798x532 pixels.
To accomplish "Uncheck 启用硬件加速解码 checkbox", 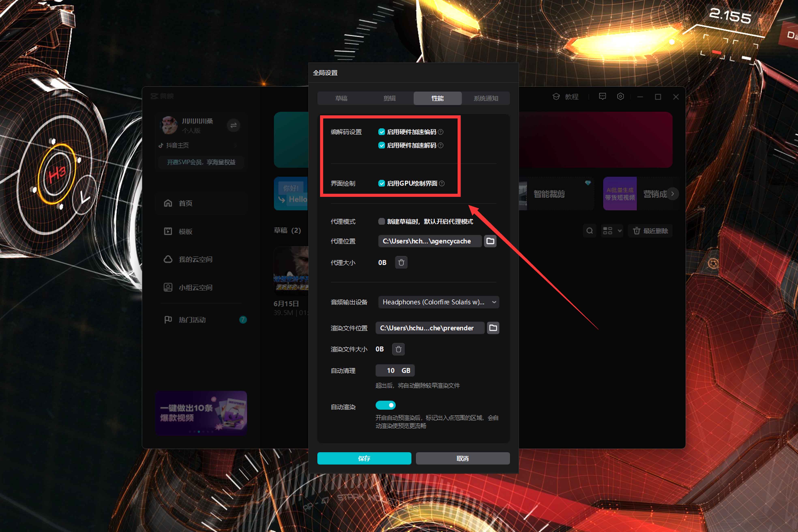I will pyautogui.click(x=382, y=145).
